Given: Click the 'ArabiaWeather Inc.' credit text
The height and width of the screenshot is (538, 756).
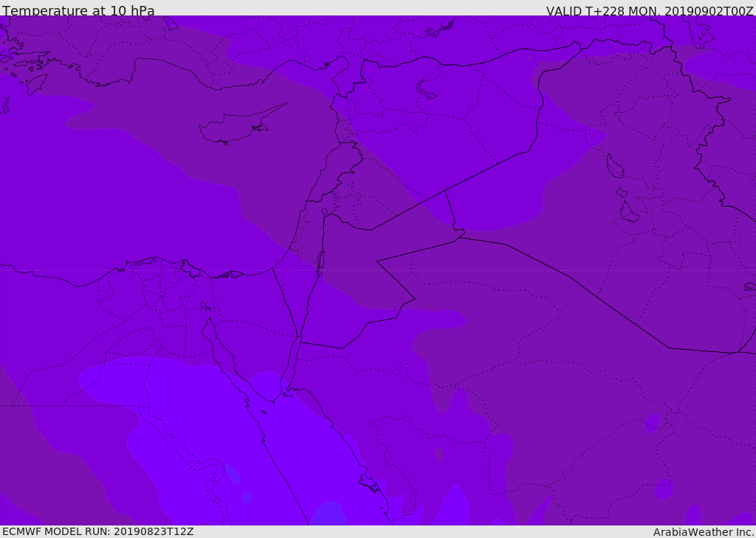Looking at the screenshot, I should (x=704, y=532).
